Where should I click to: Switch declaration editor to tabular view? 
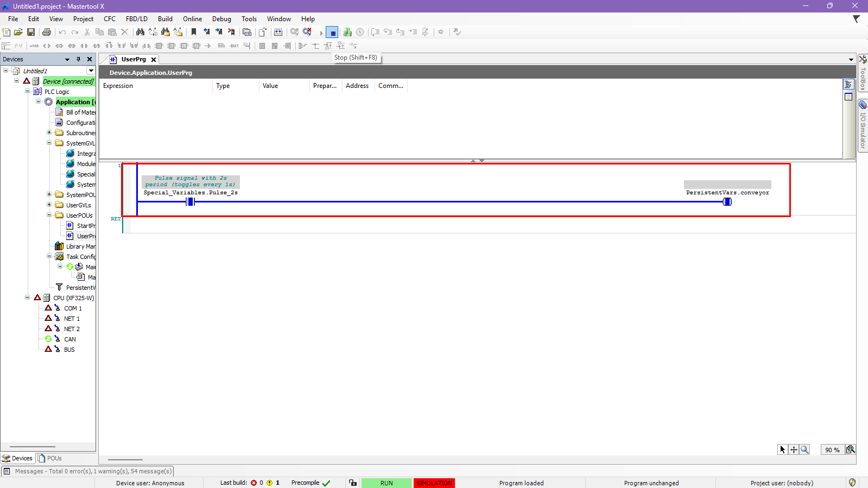click(x=848, y=97)
